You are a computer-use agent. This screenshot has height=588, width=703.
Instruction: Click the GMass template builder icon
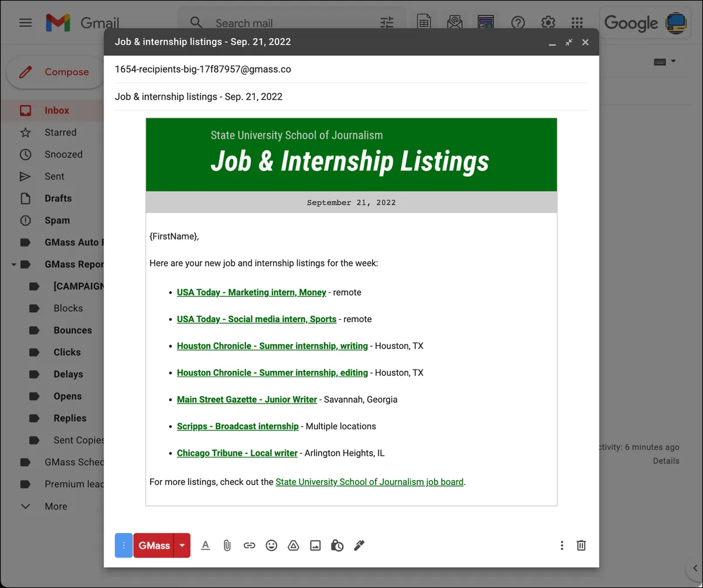click(486, 22)
